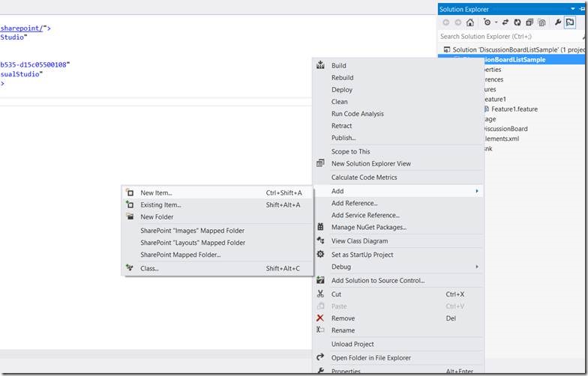The image size is (588, 376).
Task: Click the Class... icon in Add submenu
Action: 130,267
